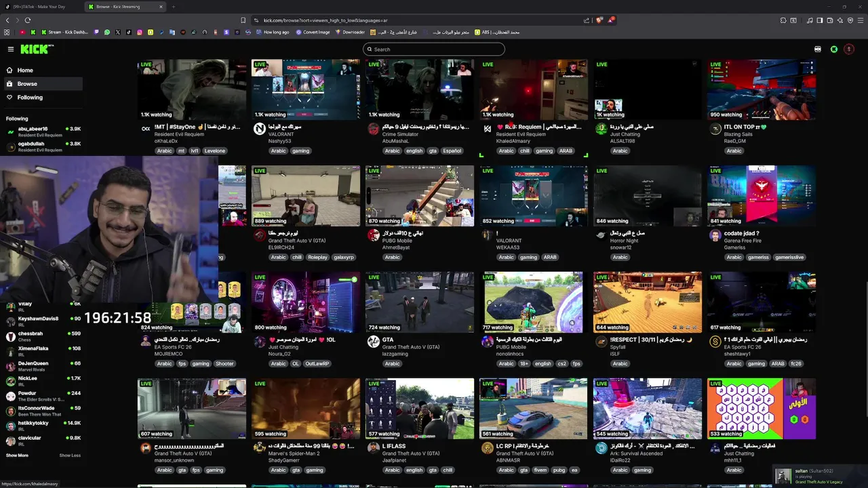Open ItsConnorWade channel in the sidebar
Screen dimensions: 868x488
42,411
